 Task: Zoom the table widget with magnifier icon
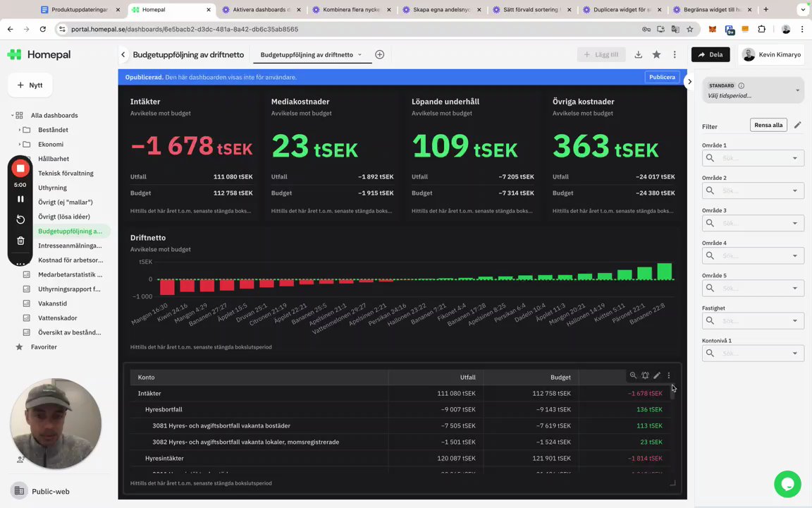click(633, 375)
